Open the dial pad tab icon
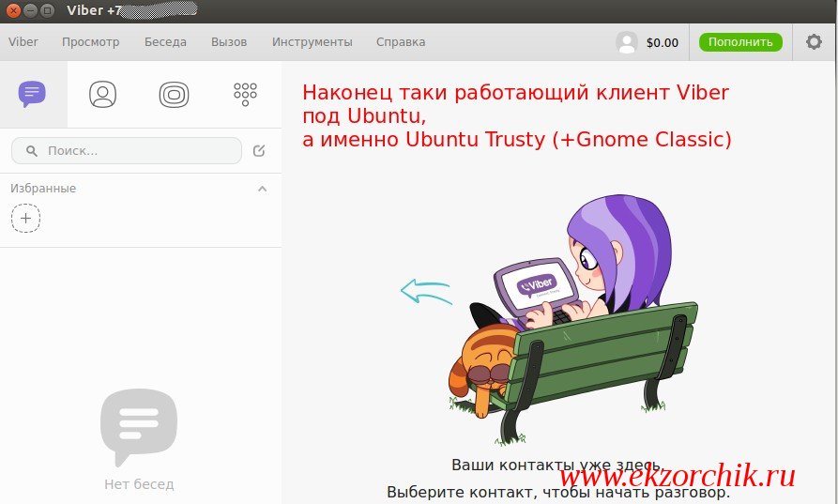This screenshot has height=504, width=838. coord(245,94)
